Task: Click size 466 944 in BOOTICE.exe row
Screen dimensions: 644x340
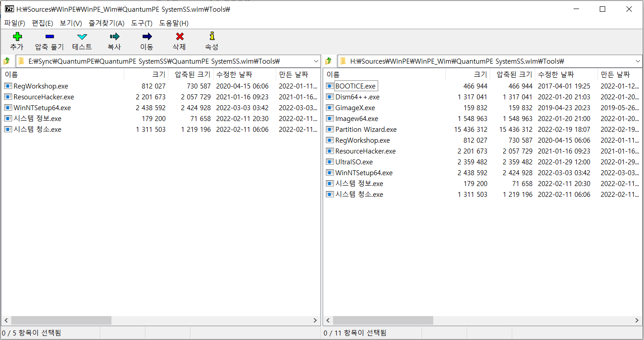Action: [475, 86]
